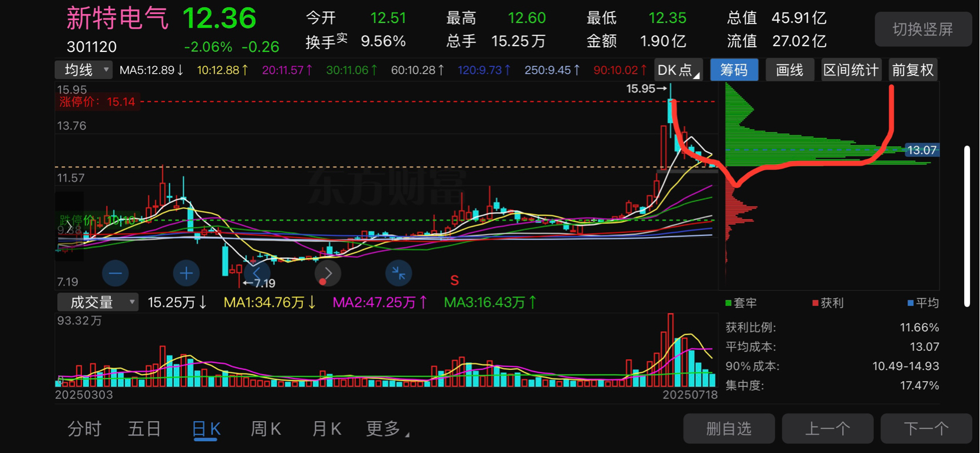
Task: Go to previous stock 上一个
Action: 827,429
